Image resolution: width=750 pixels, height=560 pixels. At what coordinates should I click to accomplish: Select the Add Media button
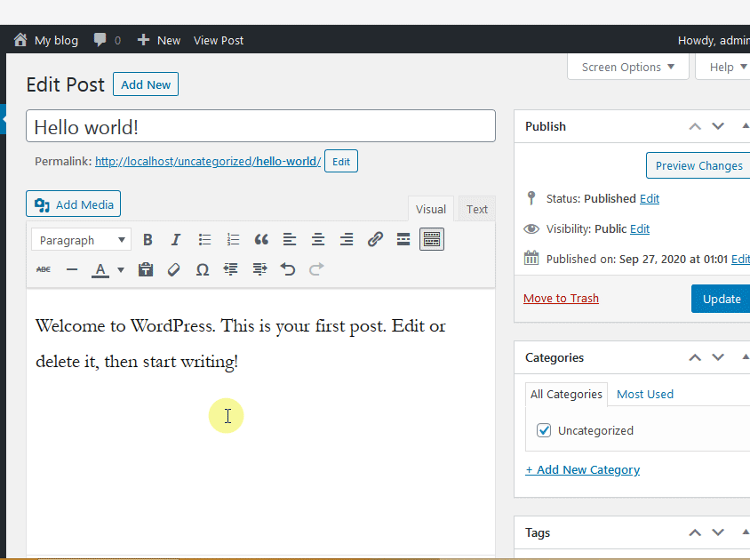tap(73, 204)
